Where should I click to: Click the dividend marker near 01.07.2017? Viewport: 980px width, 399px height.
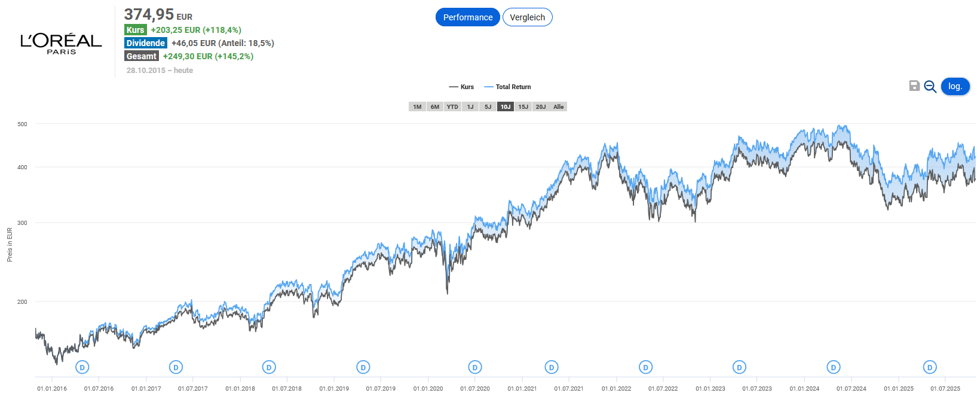176,367
